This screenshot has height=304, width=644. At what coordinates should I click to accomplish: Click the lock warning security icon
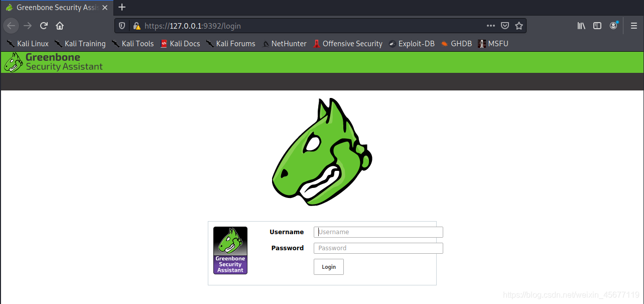pyautogui.click(x=136, y=26)
